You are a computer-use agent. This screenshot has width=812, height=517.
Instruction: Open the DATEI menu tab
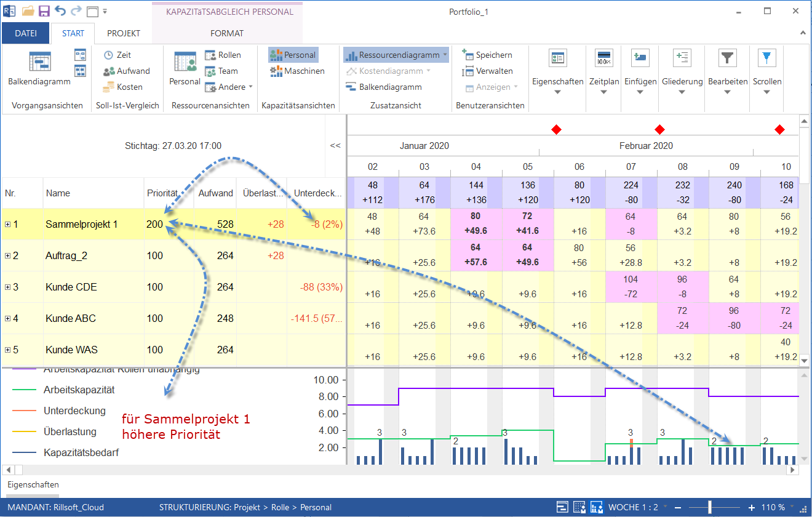click(x=25, y=33)
